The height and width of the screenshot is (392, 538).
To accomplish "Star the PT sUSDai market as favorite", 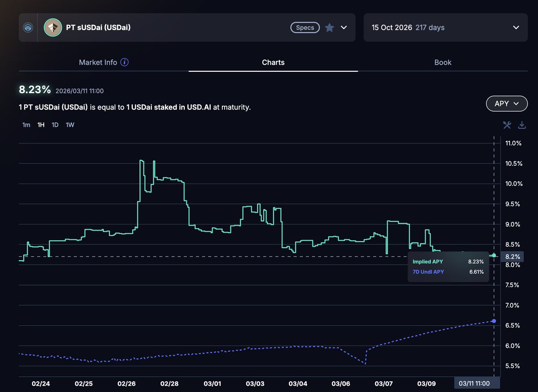I will [x=330, y=27].
